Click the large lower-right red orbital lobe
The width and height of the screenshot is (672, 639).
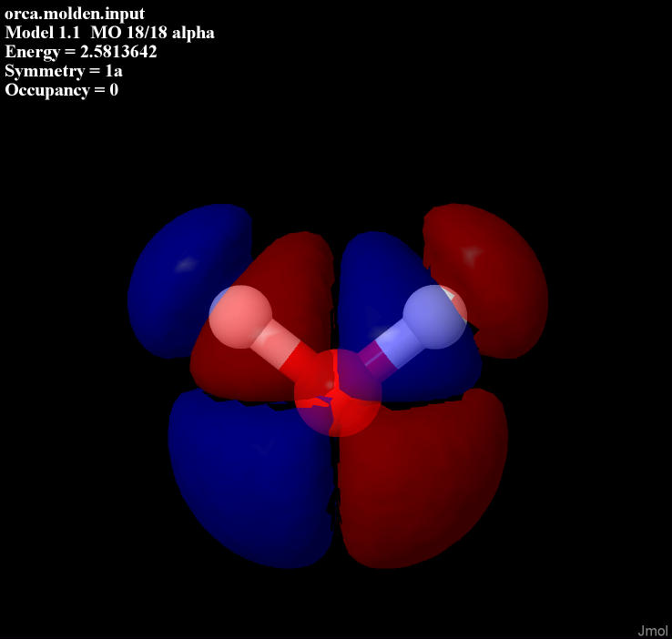(x=423, y=480)
